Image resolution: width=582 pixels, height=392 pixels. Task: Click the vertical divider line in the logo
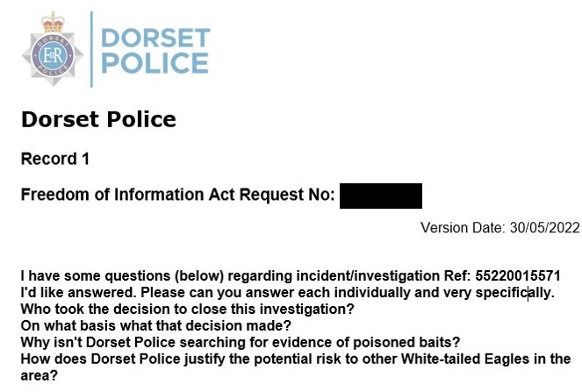[91, 49]
